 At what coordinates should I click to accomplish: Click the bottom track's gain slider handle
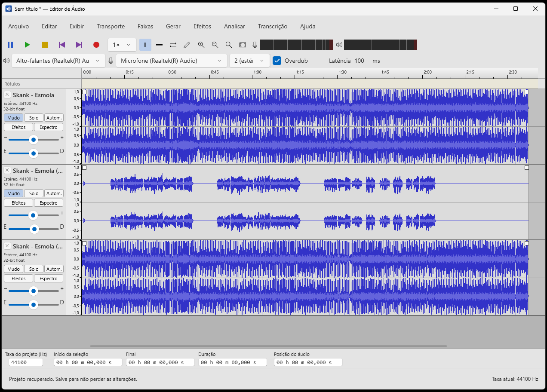[33, 291]
